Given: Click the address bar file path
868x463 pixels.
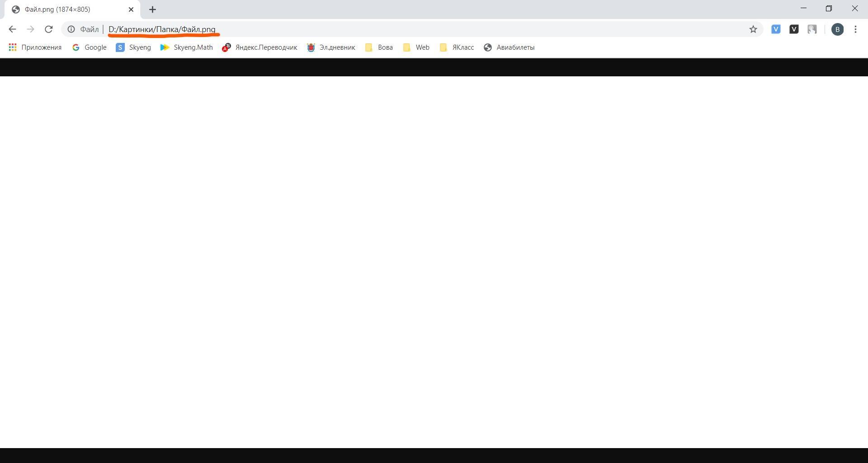Looking at the screenshot, I should 162,29.
